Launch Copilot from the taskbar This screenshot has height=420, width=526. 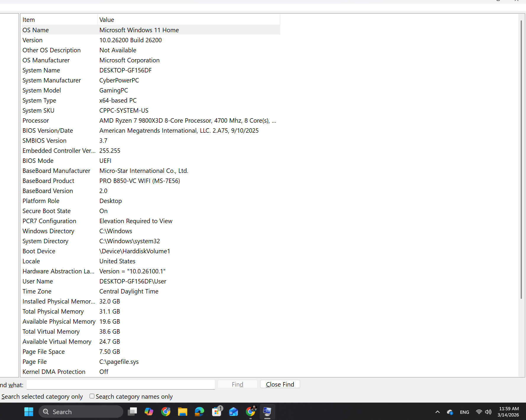tap(149, 412)
